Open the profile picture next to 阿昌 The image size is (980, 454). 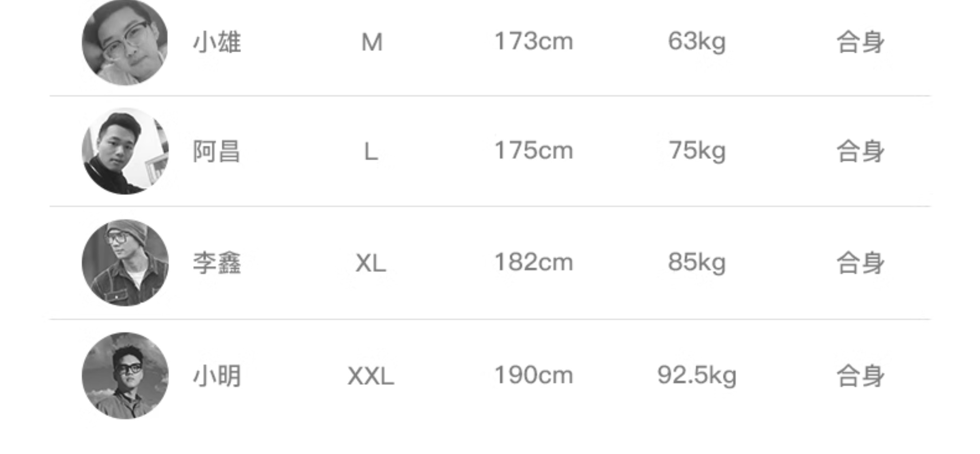click(x=125, y=151)
